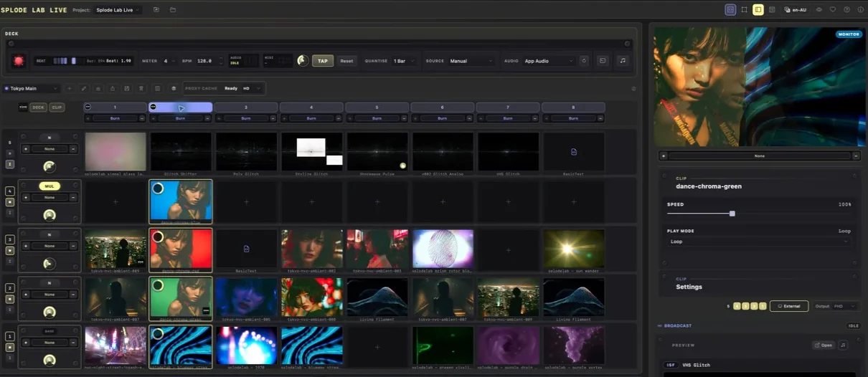Click the layers stack icon before Proxy Cache
868x377 pixels.
(x=174, y=88)
